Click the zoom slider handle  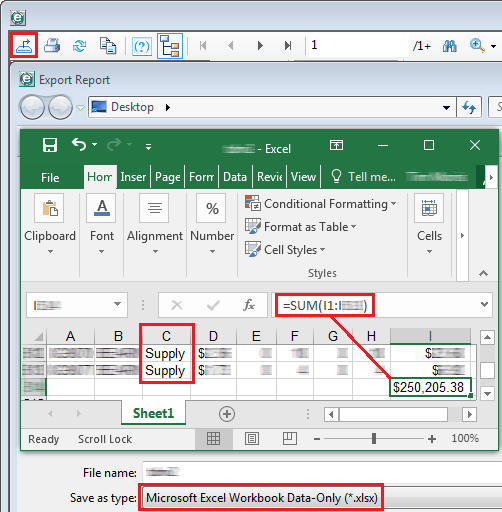pyautogui.click(x=374, y=439)
